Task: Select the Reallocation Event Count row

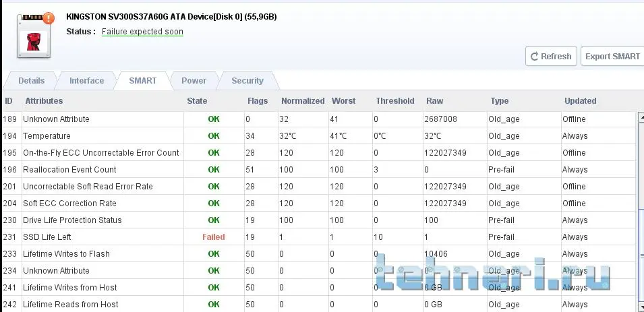Action: coord(319,170)
